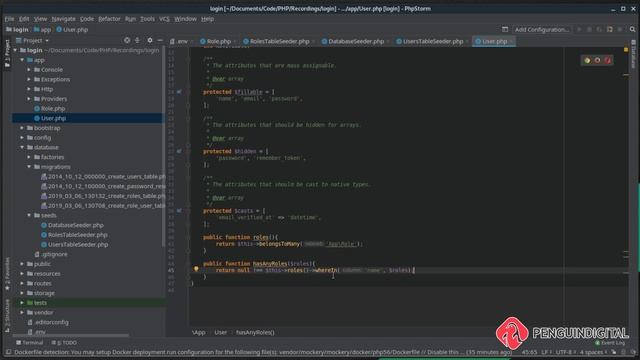Click the scroll-from-source target icon in Project panel
The height and width of the screenshot is (360, 640).
click(127, 40)
